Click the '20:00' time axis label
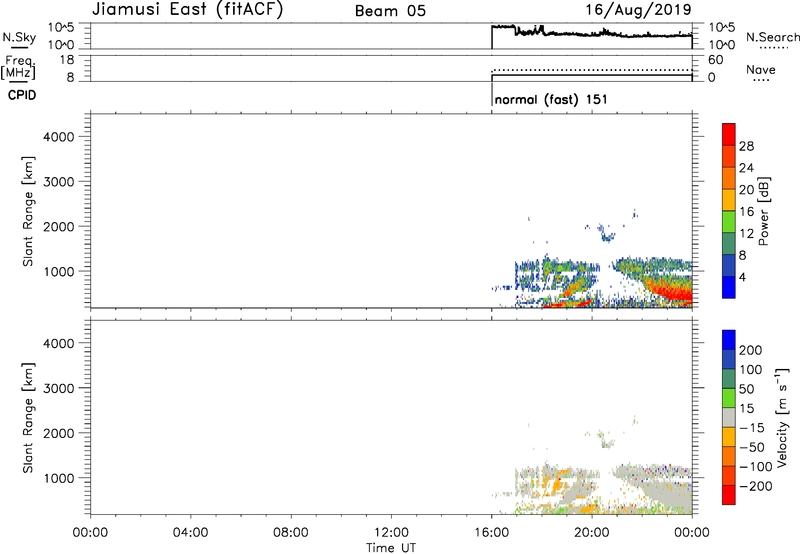Image resolution: width=800 pixels, height=554 pixels. pos(592,533)
